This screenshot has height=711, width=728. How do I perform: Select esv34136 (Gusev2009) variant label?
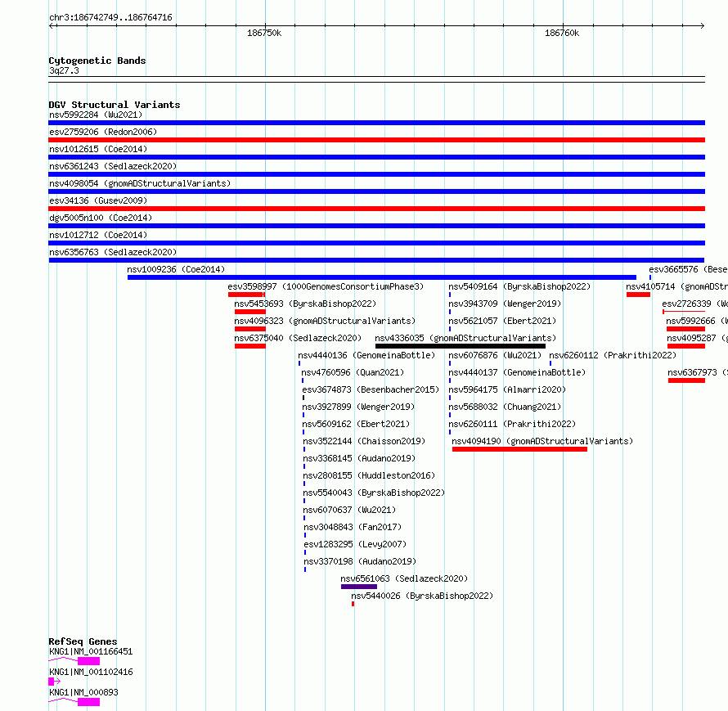[98, 200]
